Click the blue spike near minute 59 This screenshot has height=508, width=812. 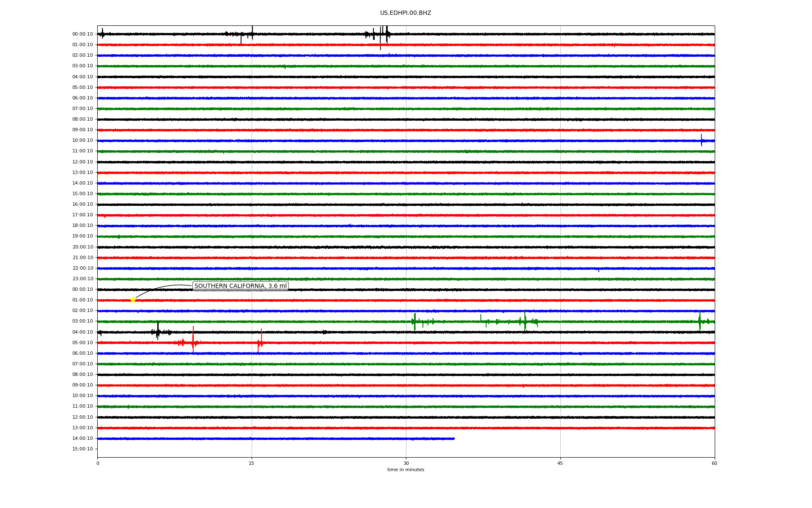701,140
